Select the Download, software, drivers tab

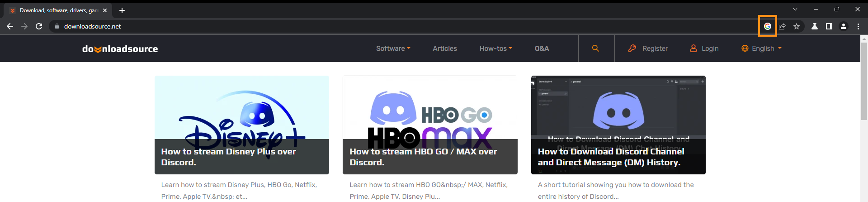pyautogui.click(x=59, y=10)
